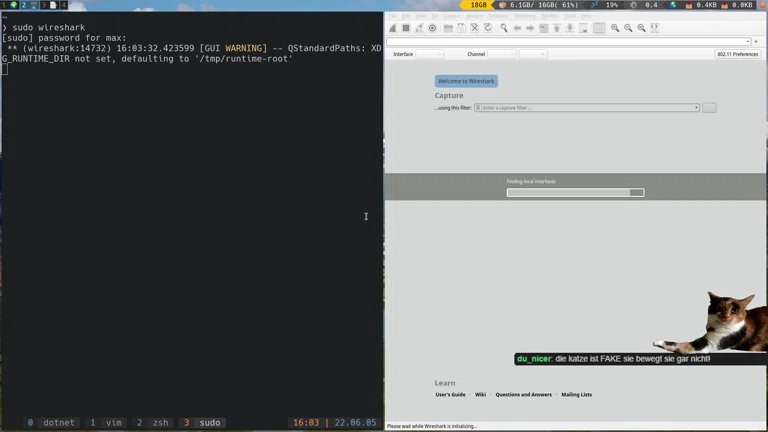
Task: Open the capture options gear icon
Action: click(x=432, y=28)
